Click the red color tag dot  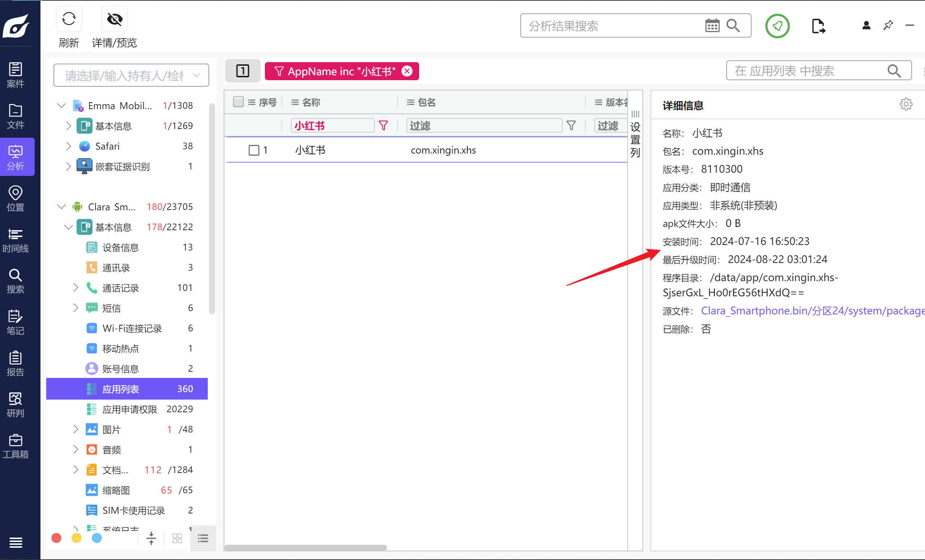pyautogui.click(x=57, y=538)
